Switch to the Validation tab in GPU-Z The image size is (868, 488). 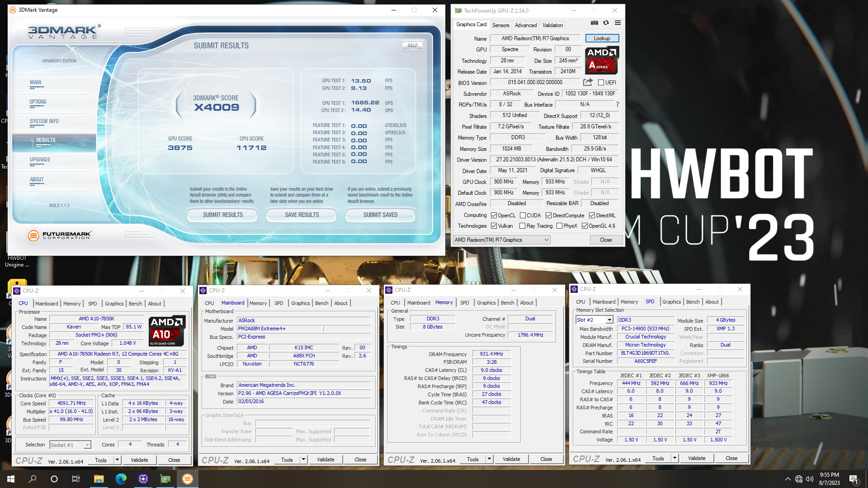[x=552, y=25]
